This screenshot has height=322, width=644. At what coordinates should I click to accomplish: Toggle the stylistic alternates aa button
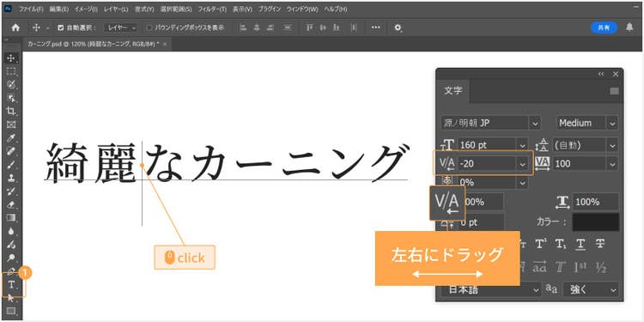[539, 268]
